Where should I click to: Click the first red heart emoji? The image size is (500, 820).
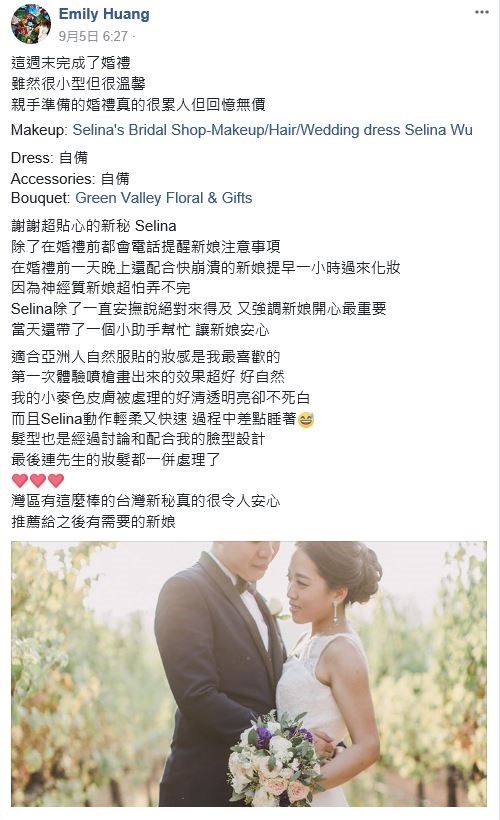click(20, 480)
